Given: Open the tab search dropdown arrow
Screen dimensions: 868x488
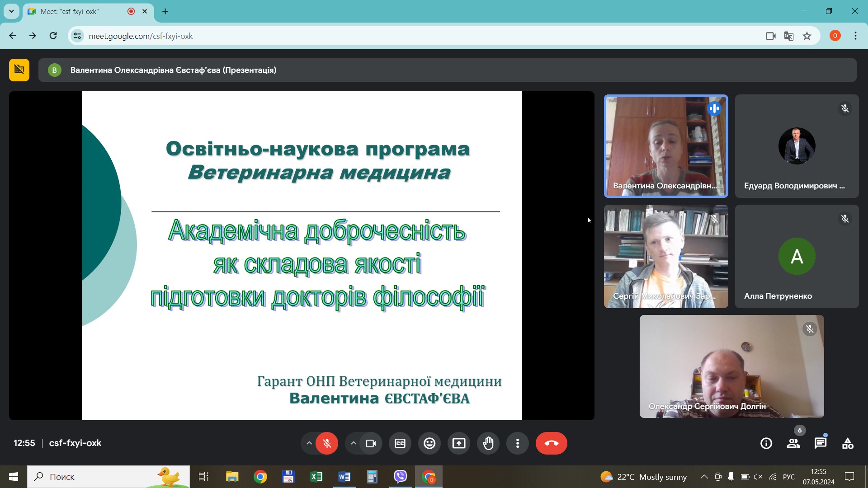Looking at the screenshot, I should click(x=12, y=11).
